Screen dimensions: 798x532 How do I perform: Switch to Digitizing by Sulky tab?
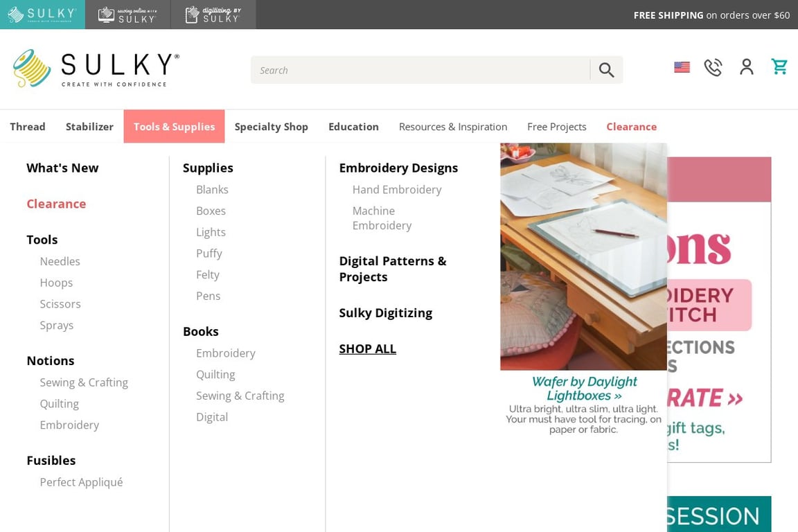(213, 15)
